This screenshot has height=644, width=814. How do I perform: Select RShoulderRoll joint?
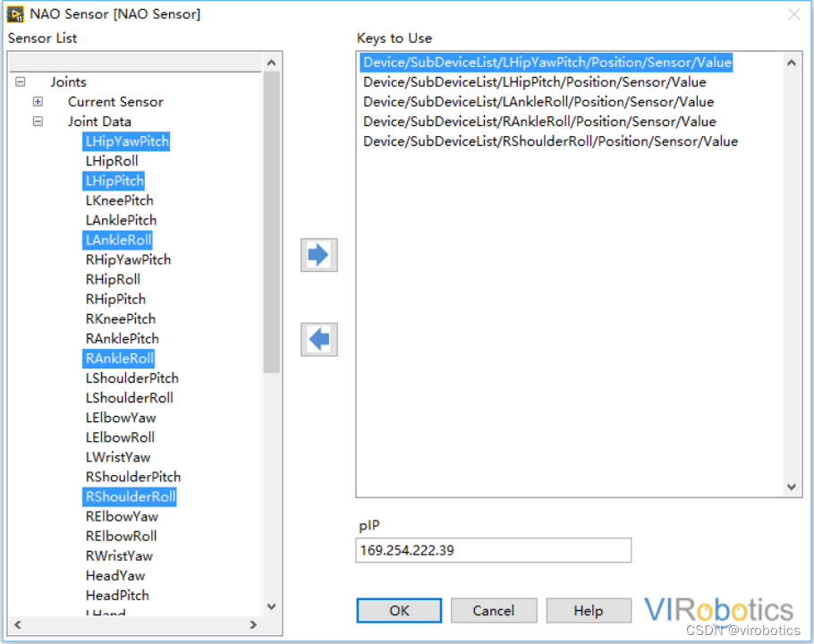[x=130, y=496]
